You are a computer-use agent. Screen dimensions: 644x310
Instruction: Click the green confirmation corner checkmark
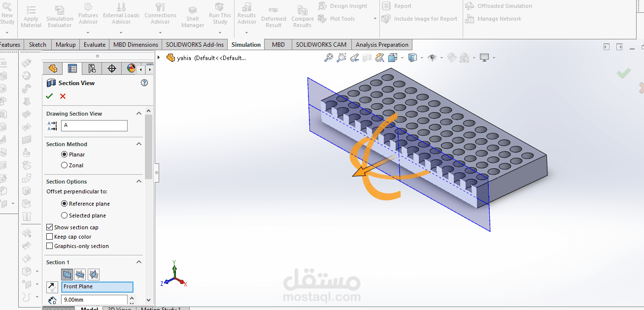click(623, 73)
